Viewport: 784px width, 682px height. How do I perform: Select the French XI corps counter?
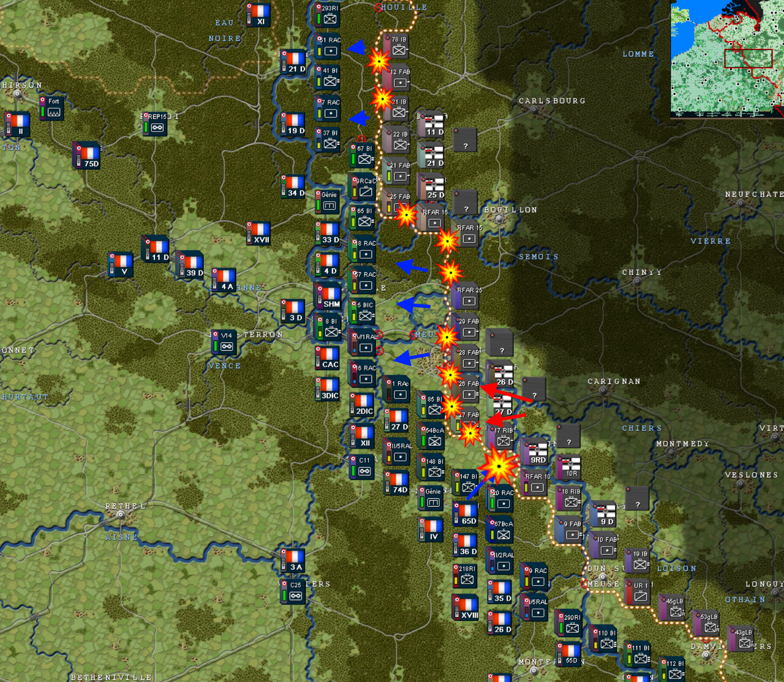[258, 15]
